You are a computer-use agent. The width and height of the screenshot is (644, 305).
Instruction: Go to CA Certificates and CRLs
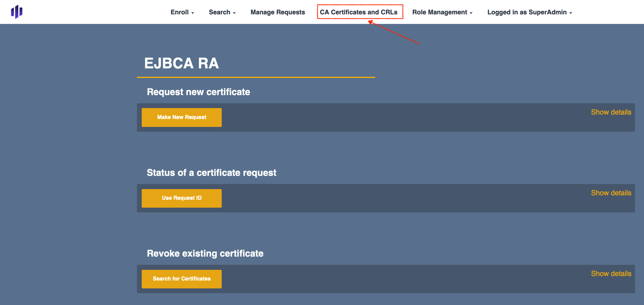coord(358,12)
